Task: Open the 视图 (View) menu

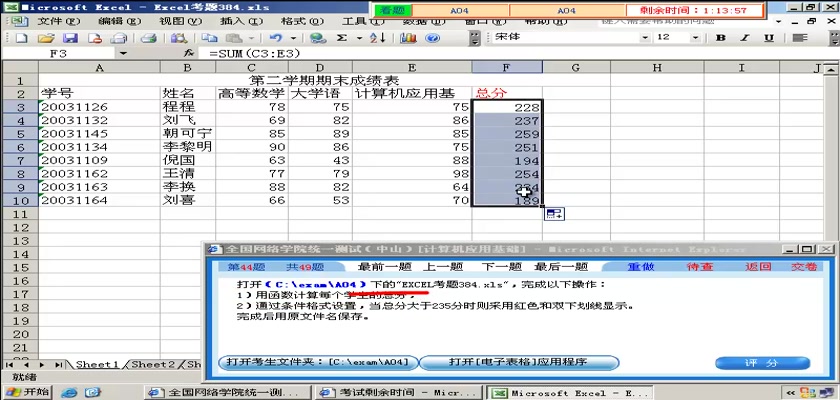Action: pyautogui.click(x=181, y=21)
